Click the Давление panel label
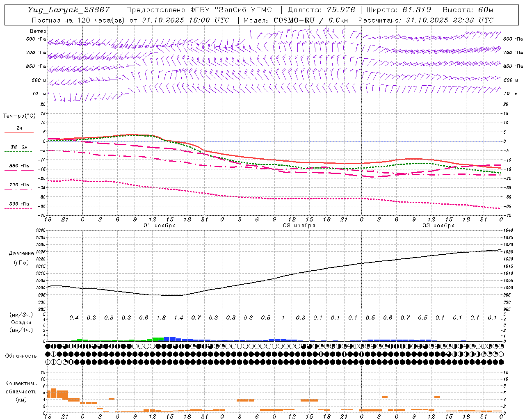Image resolution: width=525 pixels, height=420 pixels. pos(21,253)
